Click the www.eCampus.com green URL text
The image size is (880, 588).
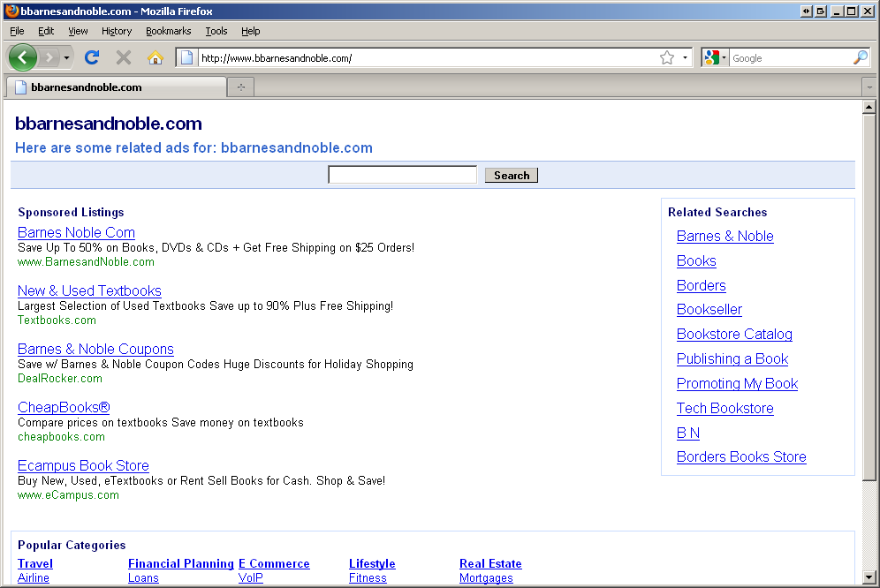[x=68, y=495]
